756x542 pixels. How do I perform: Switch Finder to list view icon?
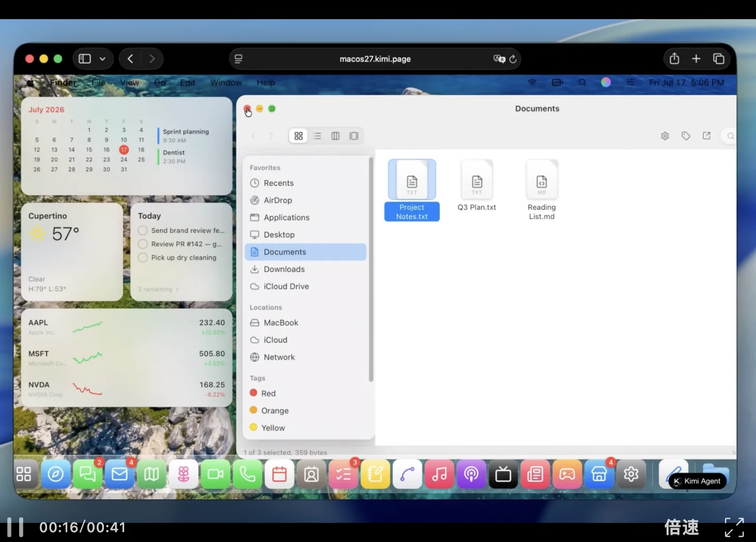click(x=317, y=136)
